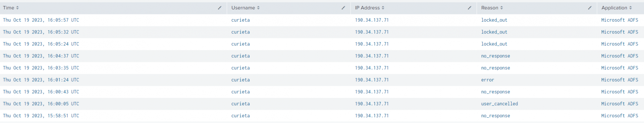
Task: Click Microsoft ADFS in the user_cancelled row
Action: pyautogui.click(x=620, y=104)
